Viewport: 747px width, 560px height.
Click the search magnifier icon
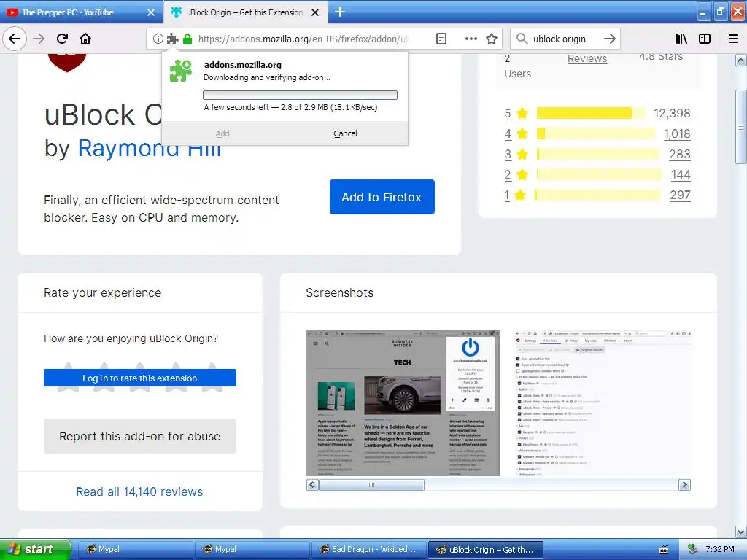pos(522,39)
